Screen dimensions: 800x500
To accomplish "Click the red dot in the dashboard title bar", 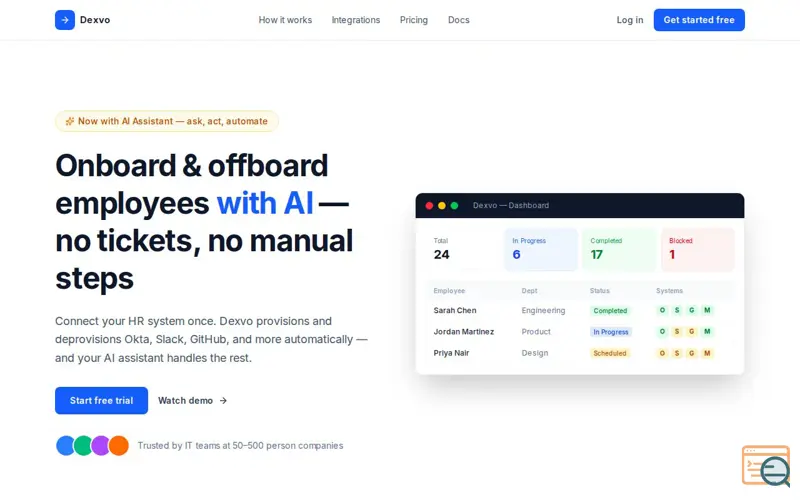I will 429,206.
